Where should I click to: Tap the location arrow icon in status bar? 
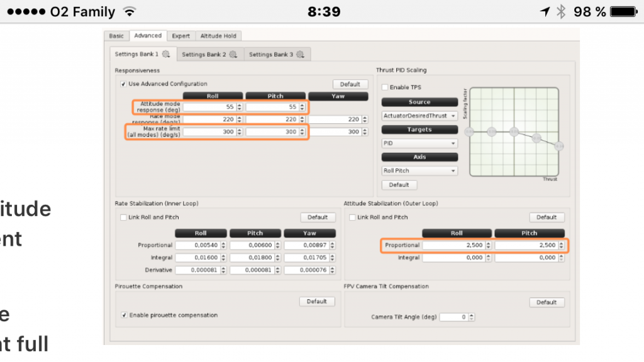tap(545, 12)
